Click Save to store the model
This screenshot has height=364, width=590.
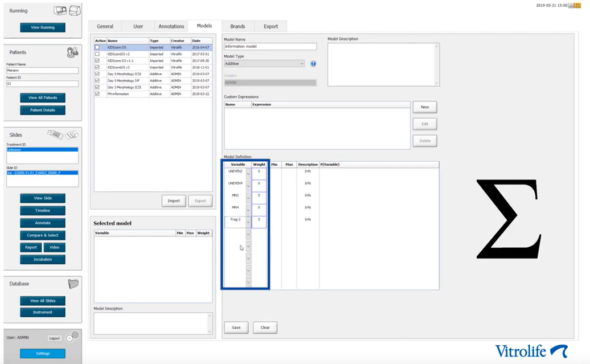236,328
